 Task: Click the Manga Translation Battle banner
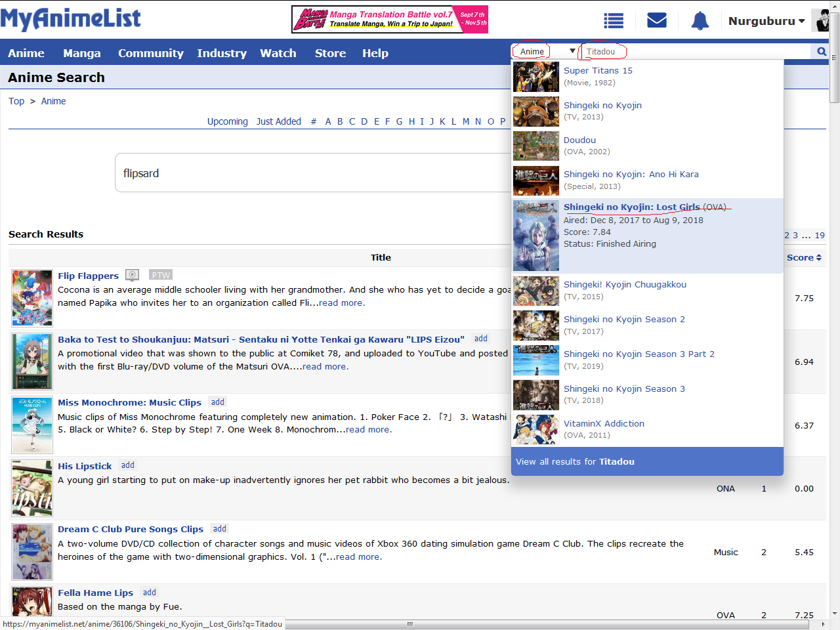[389, 20]
